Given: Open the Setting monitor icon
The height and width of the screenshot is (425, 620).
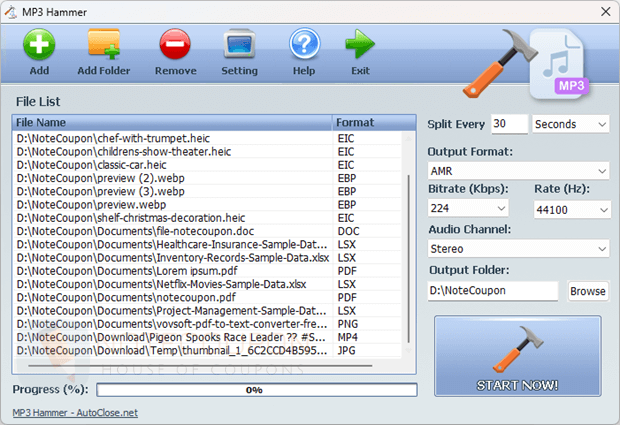Looking at the screenshot, I should click(239, 44).
